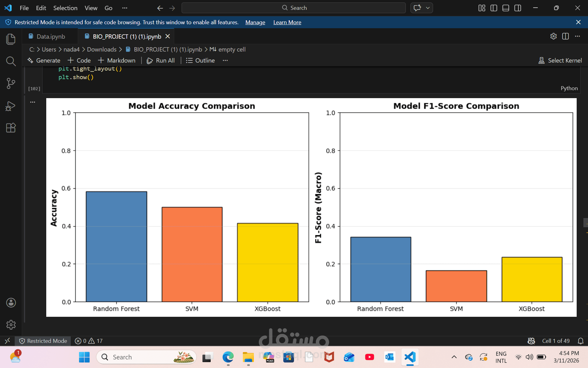Split the notebook editor to the right
This screenshot has width=588, height=368.
pyautogui.click(x=565, y=36)
